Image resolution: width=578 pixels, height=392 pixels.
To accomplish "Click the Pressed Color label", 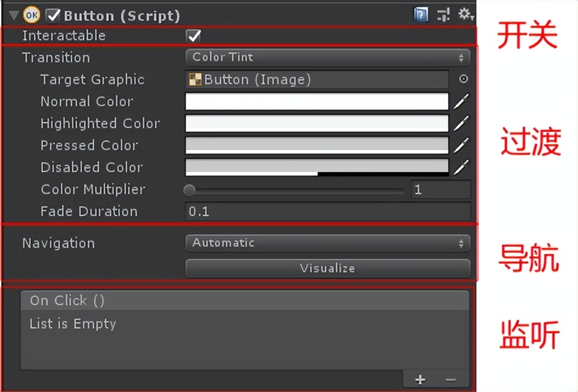I will [x=89, y=145].
